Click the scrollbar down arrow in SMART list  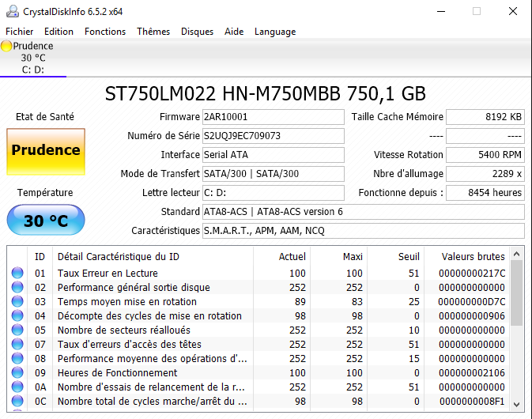click(x=516, y=405)
